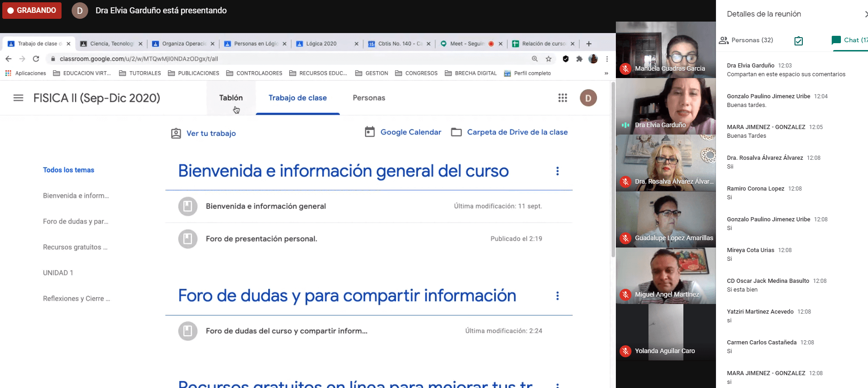Click Dra Elvia Garduño's video tile

665,106
